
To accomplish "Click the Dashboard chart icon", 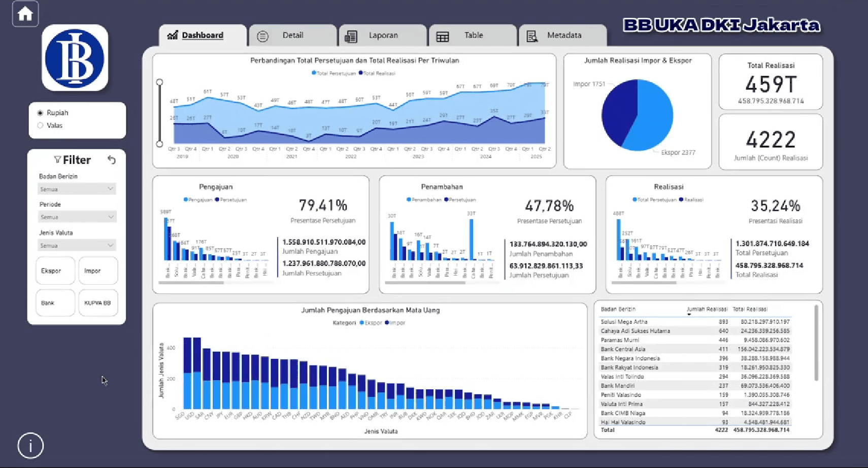I will 173,35.
